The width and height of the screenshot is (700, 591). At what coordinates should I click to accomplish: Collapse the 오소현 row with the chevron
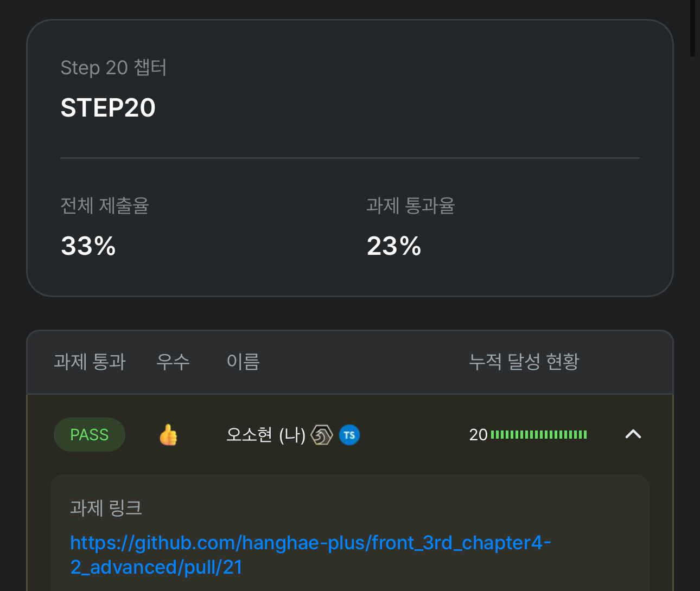tap(633, 434)
